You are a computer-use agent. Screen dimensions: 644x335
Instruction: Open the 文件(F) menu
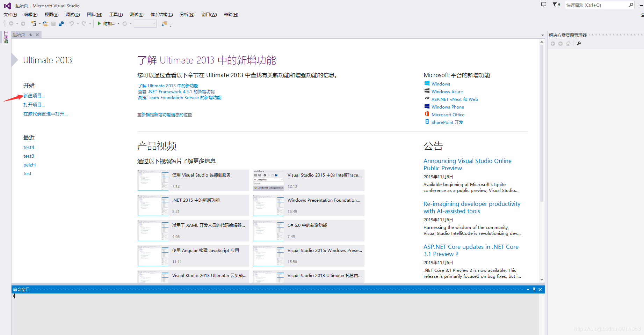click(x=10, y=15)
